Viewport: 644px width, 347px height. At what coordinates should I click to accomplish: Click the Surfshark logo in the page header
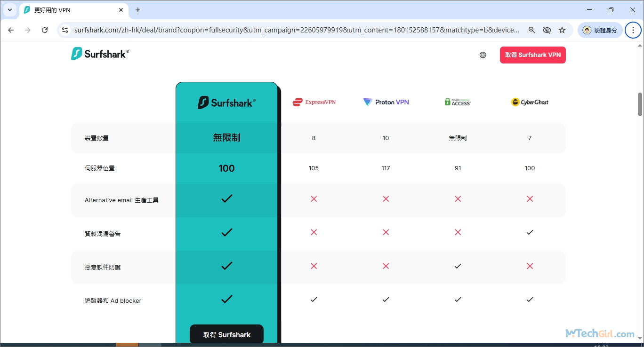point(99,53)
